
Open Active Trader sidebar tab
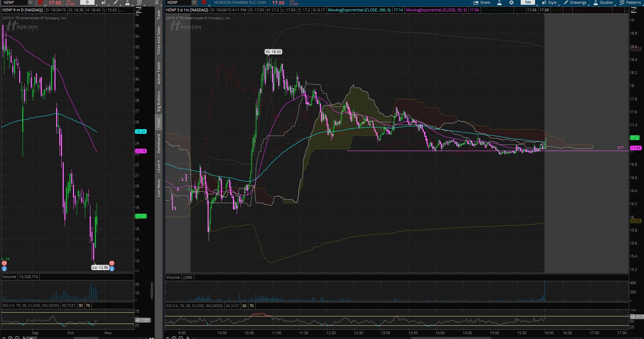[x=159, y=73]
